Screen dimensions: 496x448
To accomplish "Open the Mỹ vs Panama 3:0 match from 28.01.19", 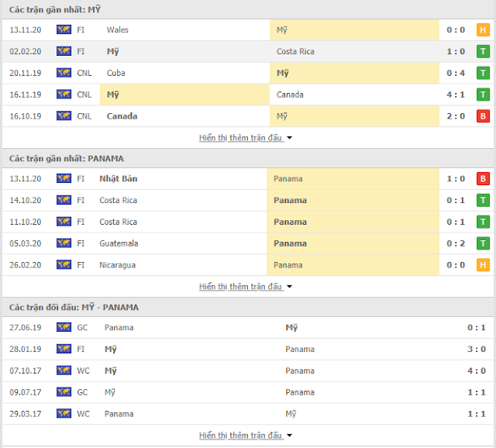I will coord(248,349).
